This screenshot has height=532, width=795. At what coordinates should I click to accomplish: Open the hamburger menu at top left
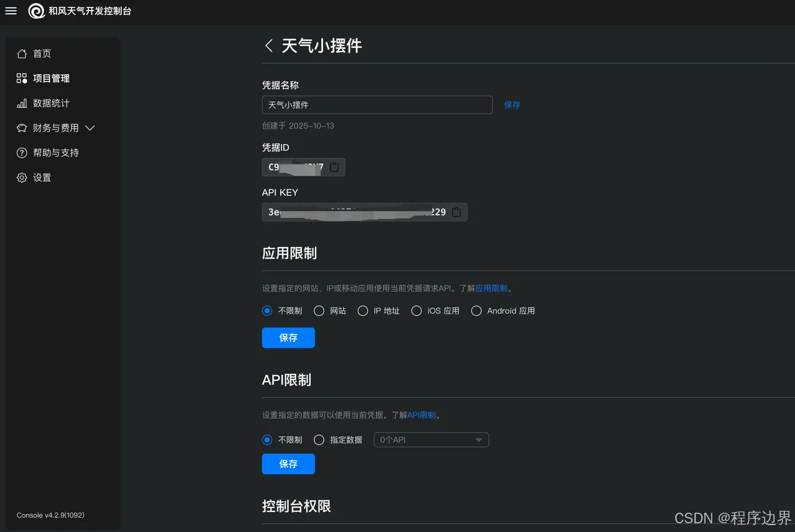coord(11,11)
